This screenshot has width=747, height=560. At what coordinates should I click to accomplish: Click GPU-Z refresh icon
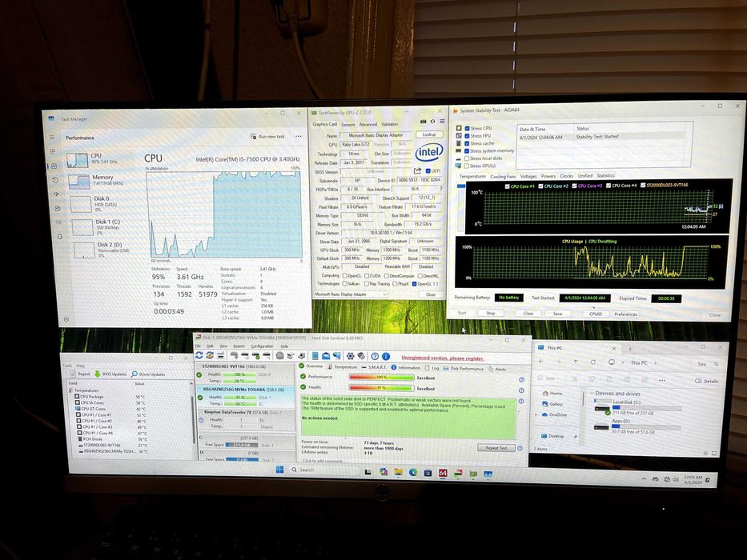point(432,122)
